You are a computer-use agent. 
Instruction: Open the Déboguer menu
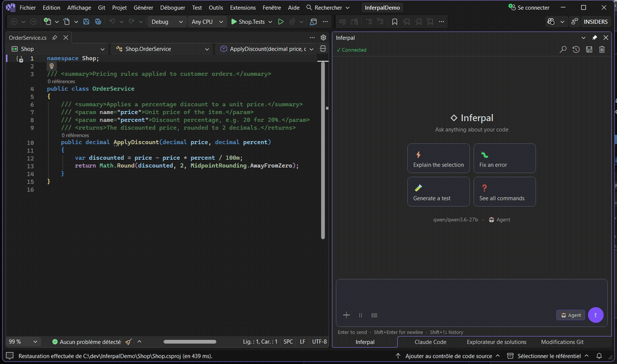coord(172,7)
